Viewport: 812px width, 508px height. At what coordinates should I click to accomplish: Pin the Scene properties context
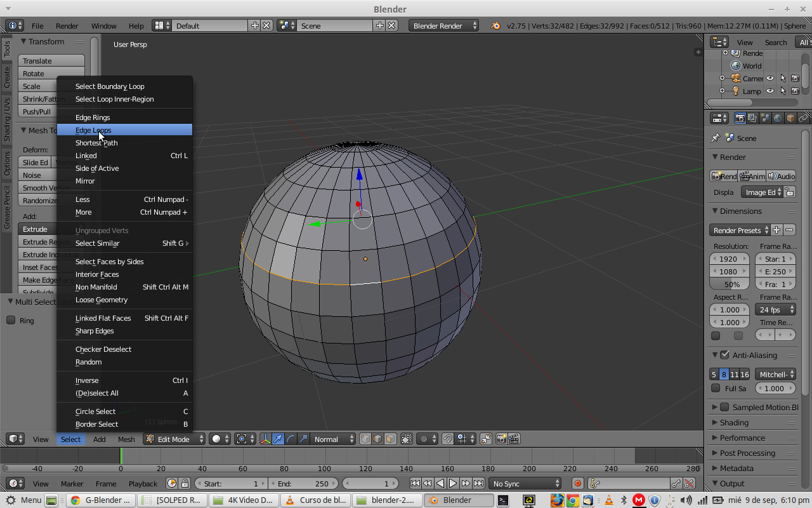[716, 138]
